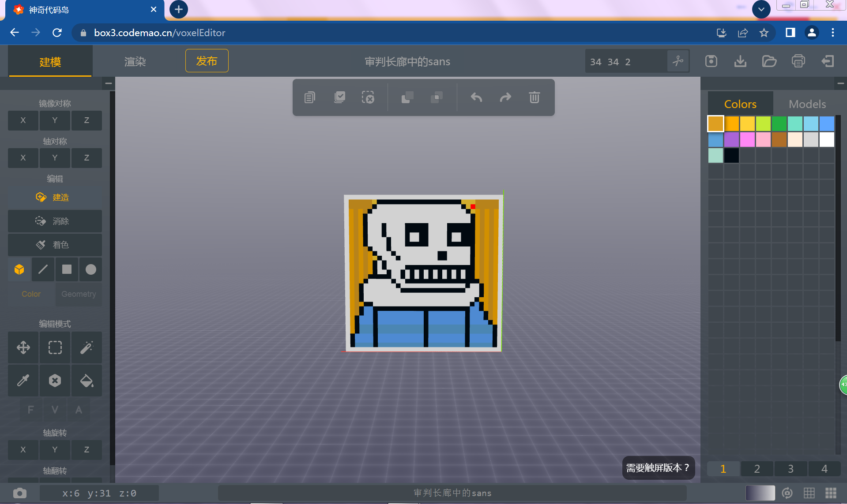Screen dimensions: 847x504
Task: Select the cube voxel shape tool
Action: coord(19,269)
